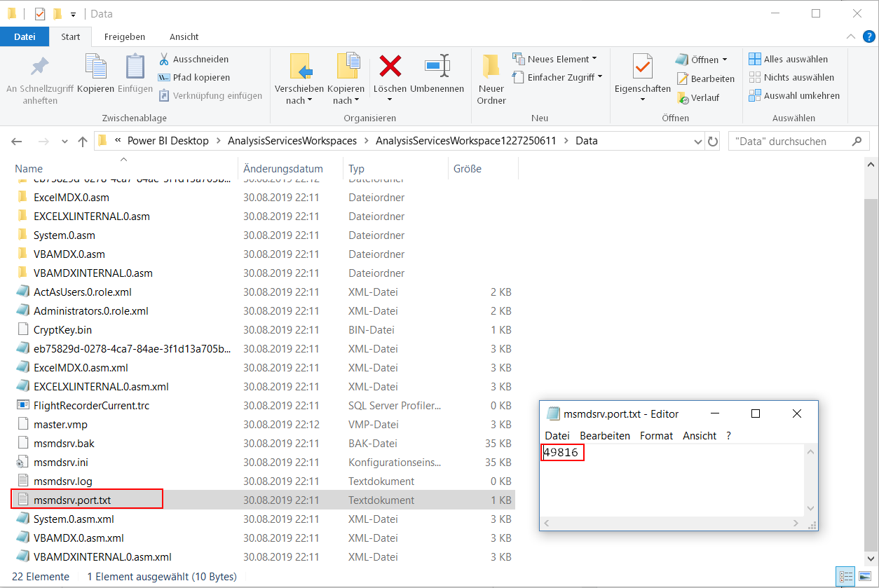Switch to details view in status bar
Screen dimensions: 879x588
click(x=845, y=577)
